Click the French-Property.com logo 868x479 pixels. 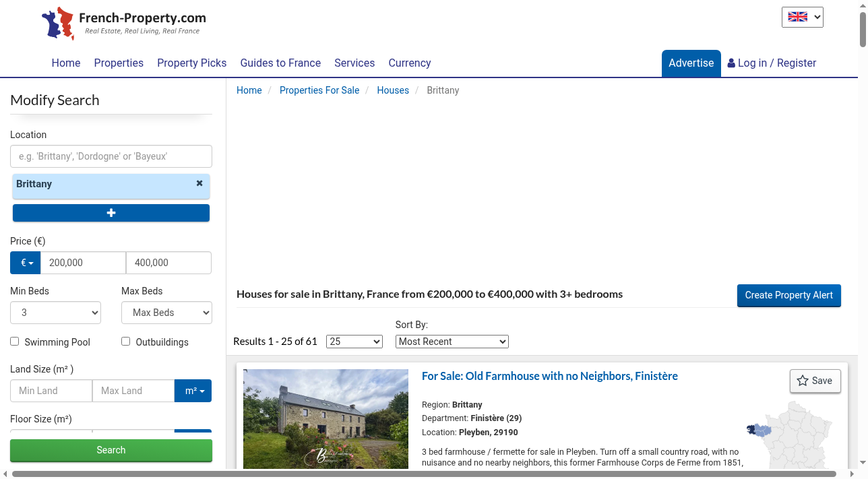pos(124,24)
